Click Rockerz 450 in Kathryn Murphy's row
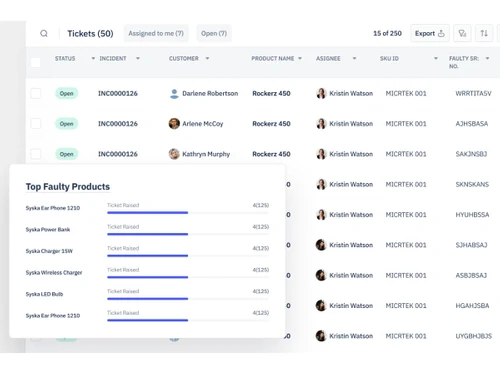Image resolution: width=500 pixels, height=375 pixels. click(x=271, y=154)
